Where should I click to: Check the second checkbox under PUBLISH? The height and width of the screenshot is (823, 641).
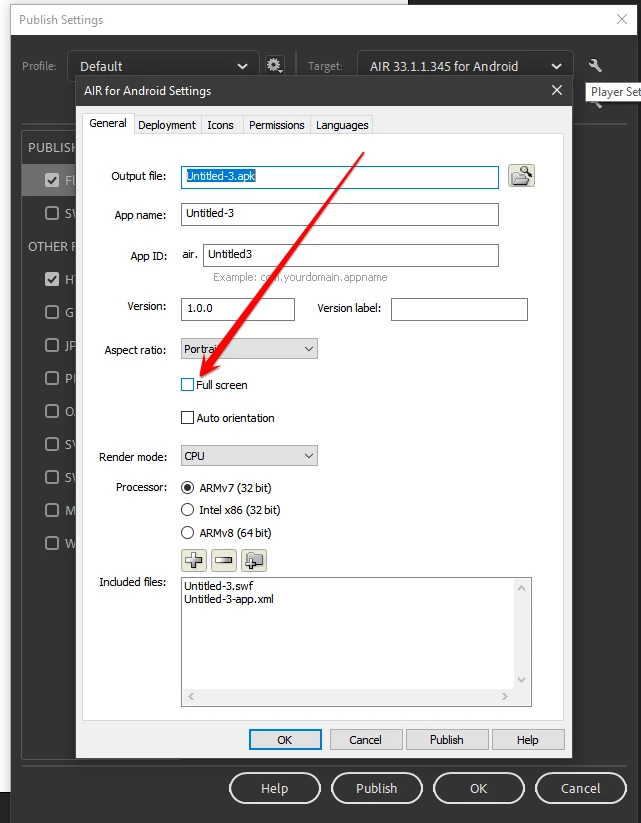click(52, 213)
